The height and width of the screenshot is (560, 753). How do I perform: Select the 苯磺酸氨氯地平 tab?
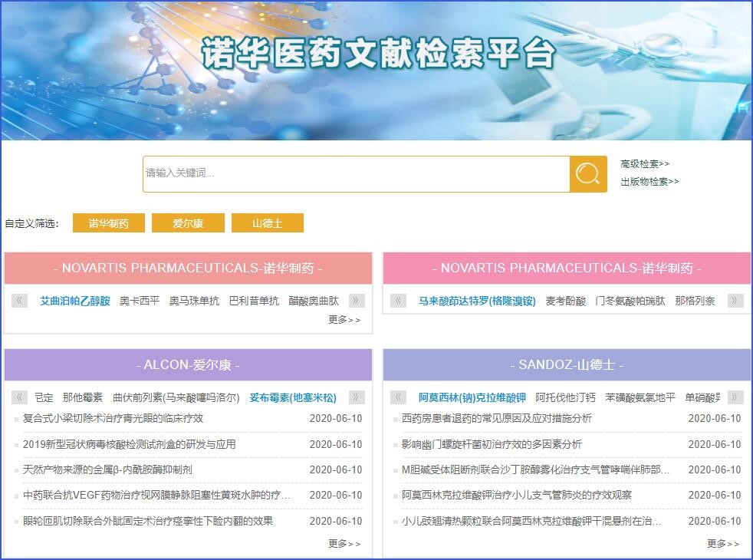point(640,397)
